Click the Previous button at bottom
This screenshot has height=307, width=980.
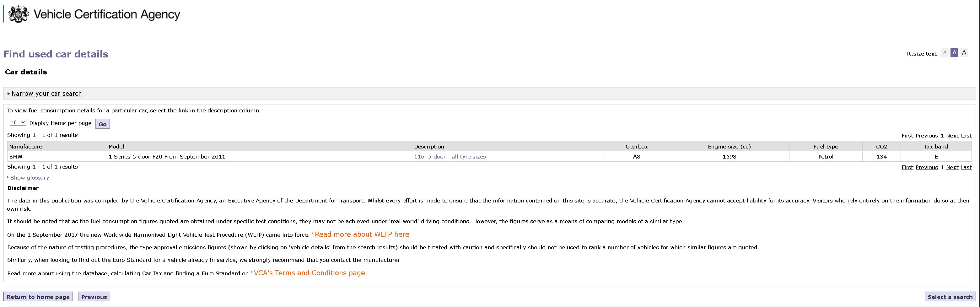tap(94, 297)
